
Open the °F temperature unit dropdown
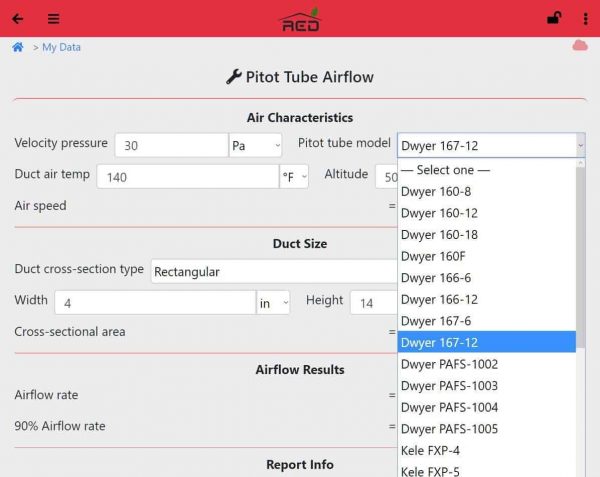(x=294, y=177)
